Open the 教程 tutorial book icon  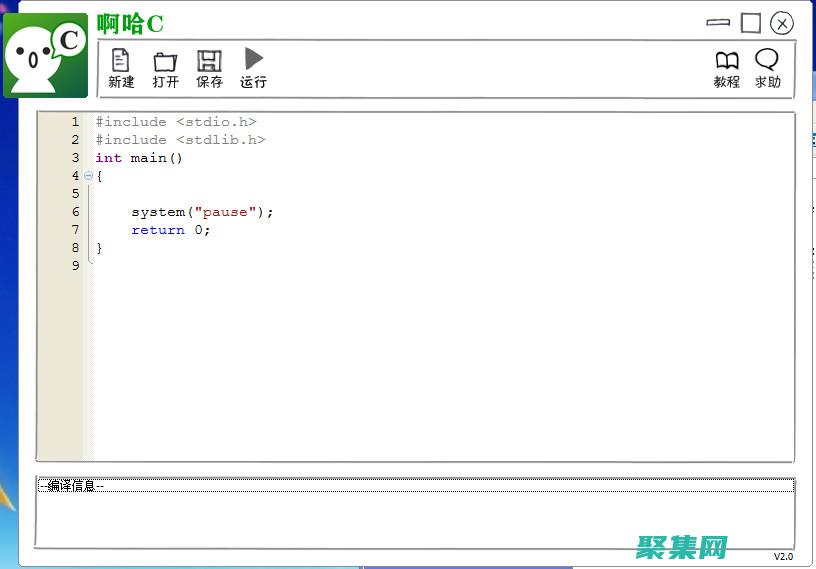[727, 68]
